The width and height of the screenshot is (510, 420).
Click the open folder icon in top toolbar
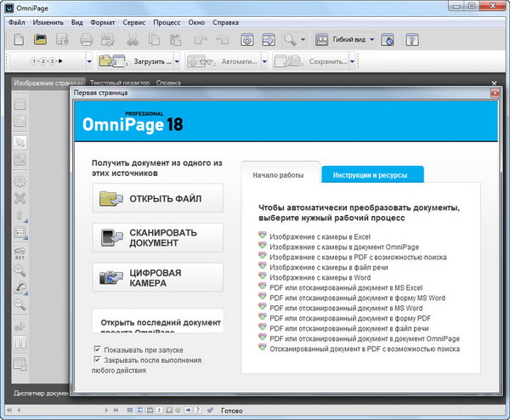(40, 39)
